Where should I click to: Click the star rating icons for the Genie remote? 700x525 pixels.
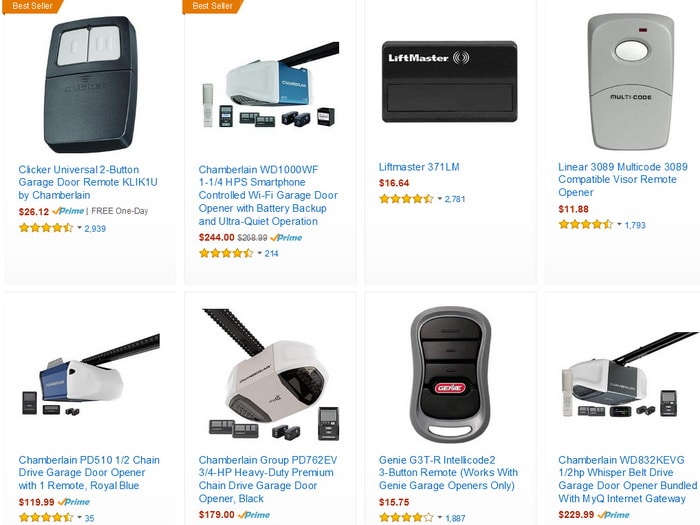(x=406, y=518)
